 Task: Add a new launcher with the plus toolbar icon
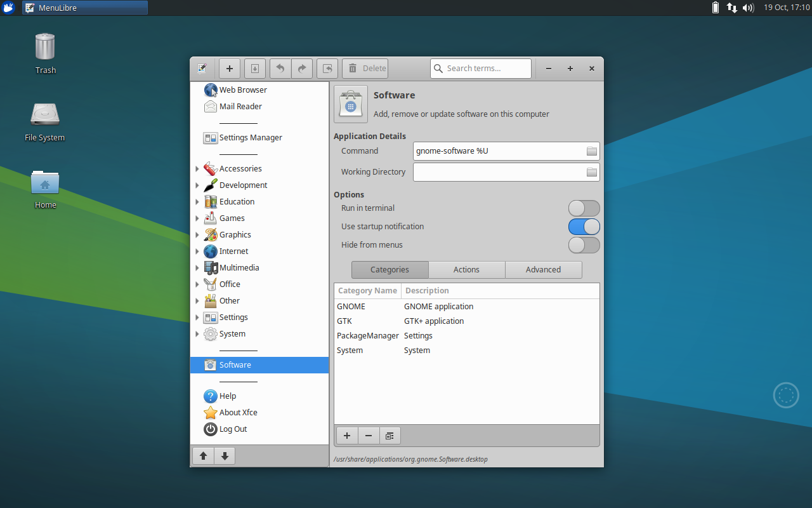[x=229, y=68]
